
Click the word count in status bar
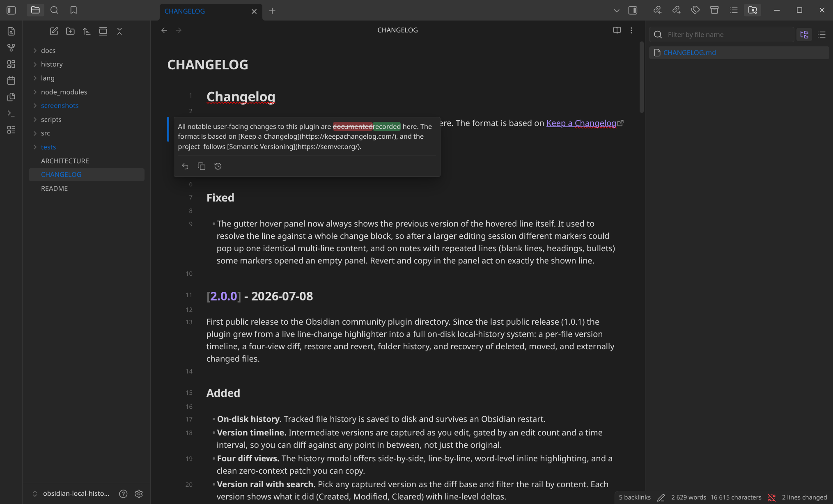688,497
